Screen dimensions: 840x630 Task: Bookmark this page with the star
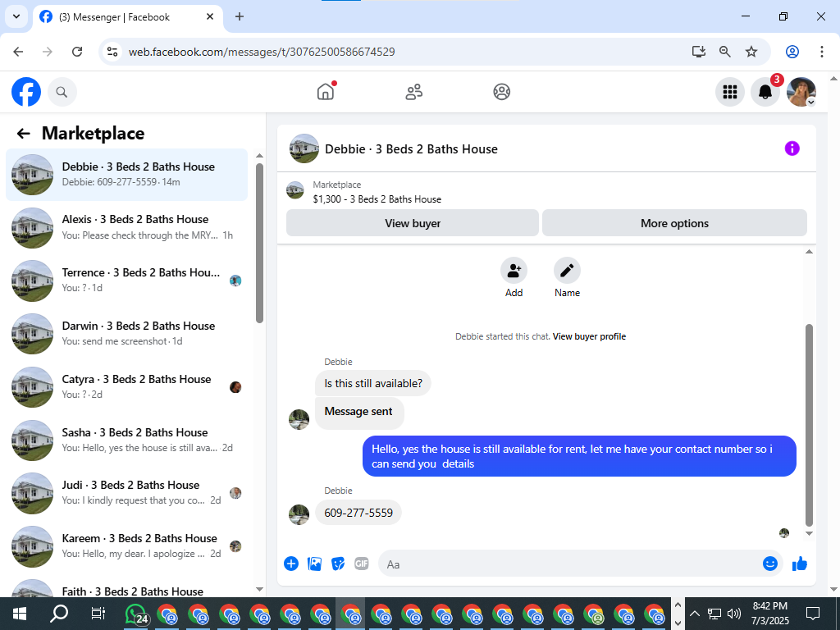click(751, 52)
